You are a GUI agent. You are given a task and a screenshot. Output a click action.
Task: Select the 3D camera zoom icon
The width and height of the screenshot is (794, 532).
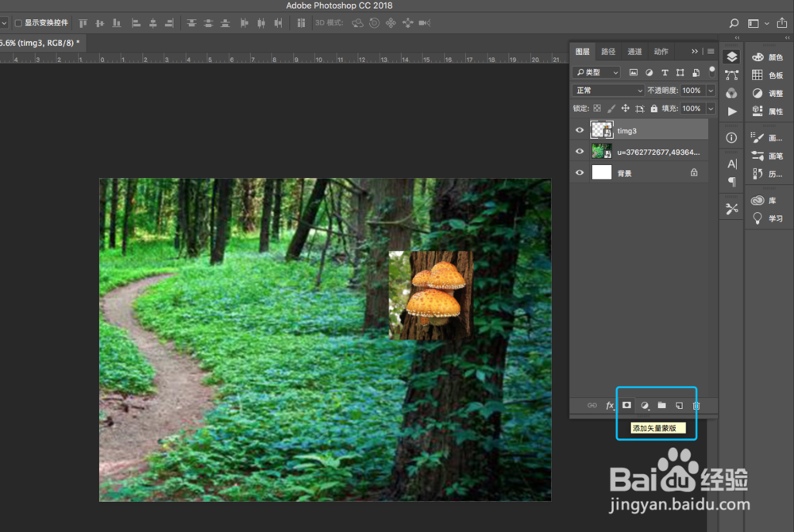[424, 23]
